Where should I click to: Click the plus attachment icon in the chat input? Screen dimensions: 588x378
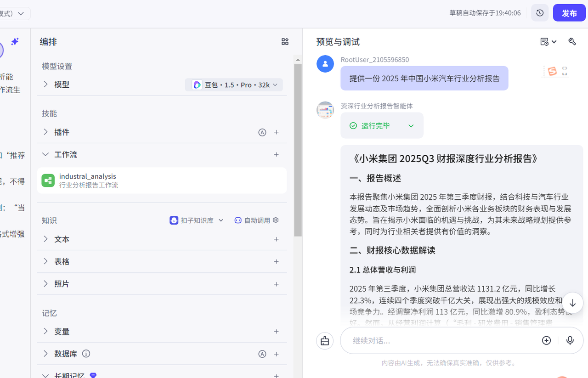coord(546,340)
